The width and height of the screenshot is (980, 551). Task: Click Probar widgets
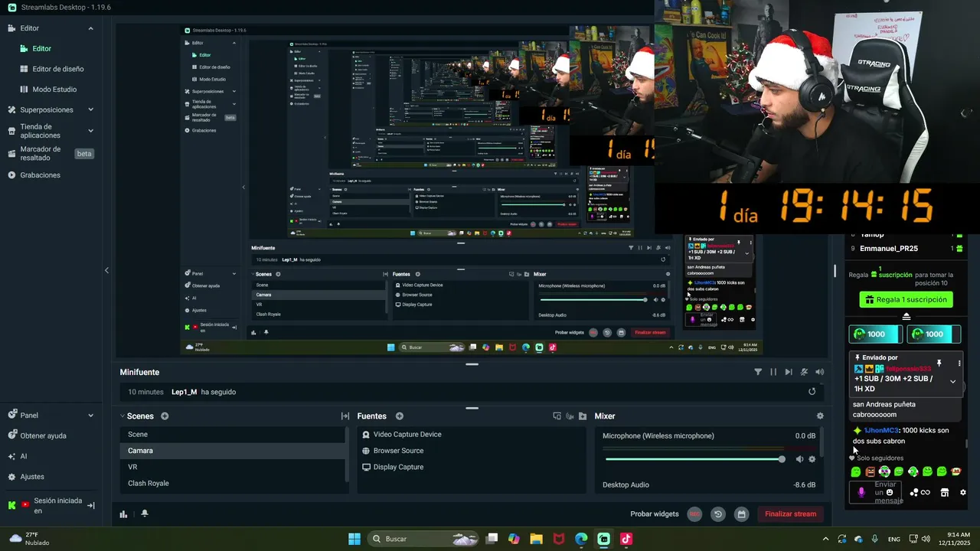(655, 514)
